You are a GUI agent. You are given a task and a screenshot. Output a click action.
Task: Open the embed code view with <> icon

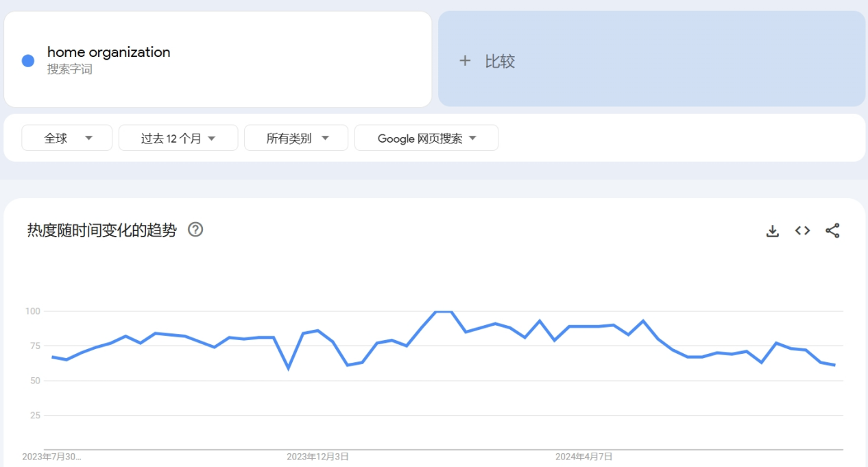(801, 231)
